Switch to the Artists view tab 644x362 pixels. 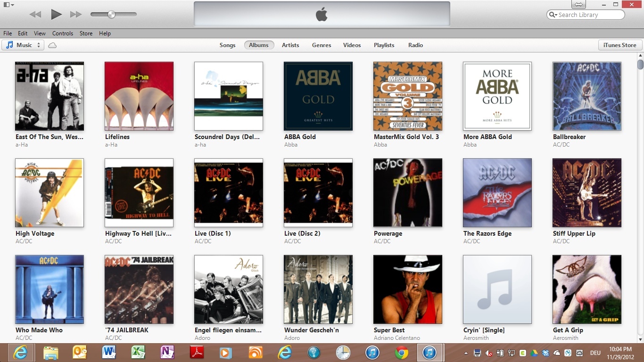click(x=290, y=45)
